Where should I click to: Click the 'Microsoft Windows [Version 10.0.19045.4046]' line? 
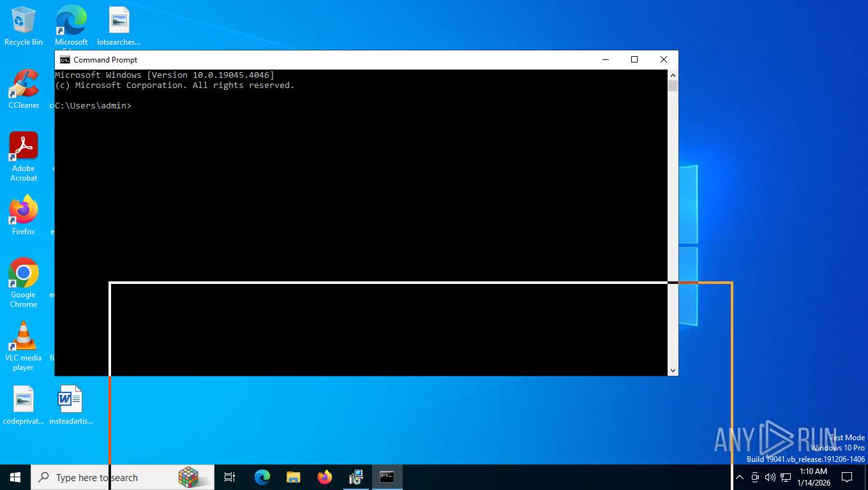pyautogui.click(x=165, y=75)
